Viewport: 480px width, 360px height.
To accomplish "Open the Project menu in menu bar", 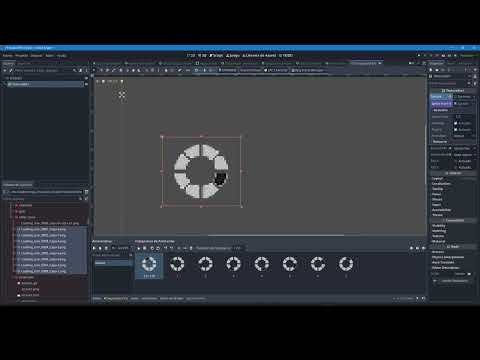I will click(x=22, y=55).
